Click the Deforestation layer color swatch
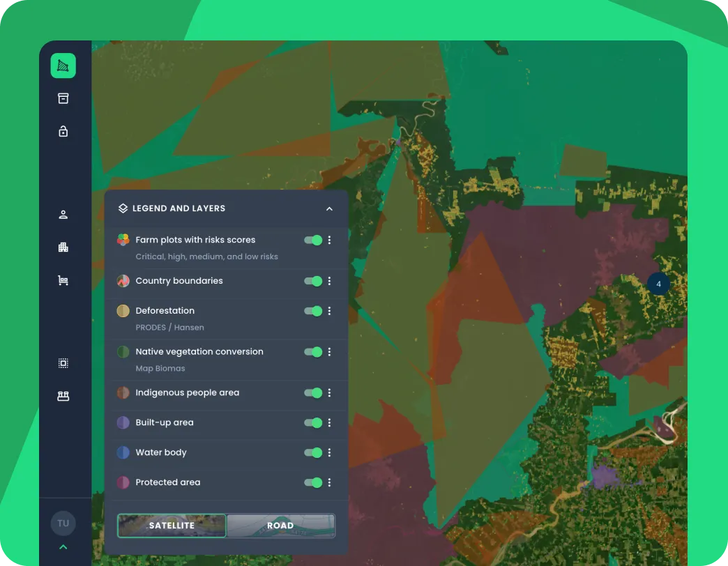 [x=123, y=311]
